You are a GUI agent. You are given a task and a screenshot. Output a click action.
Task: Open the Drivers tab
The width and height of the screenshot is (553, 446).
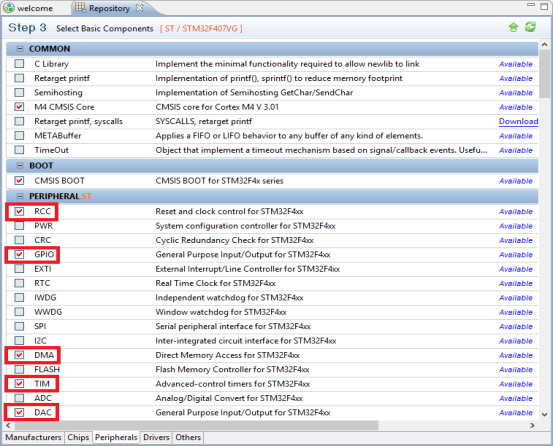[156, 437]
